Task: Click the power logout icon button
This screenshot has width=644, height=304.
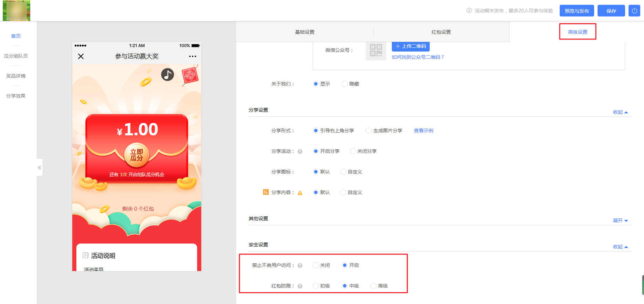Action: tap(634, 11)
